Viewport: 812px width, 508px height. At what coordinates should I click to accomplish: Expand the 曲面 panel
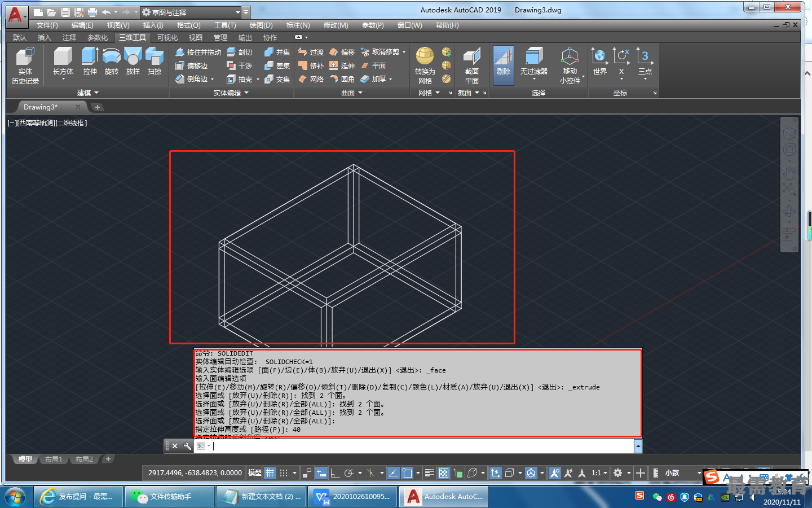[352, 93]
